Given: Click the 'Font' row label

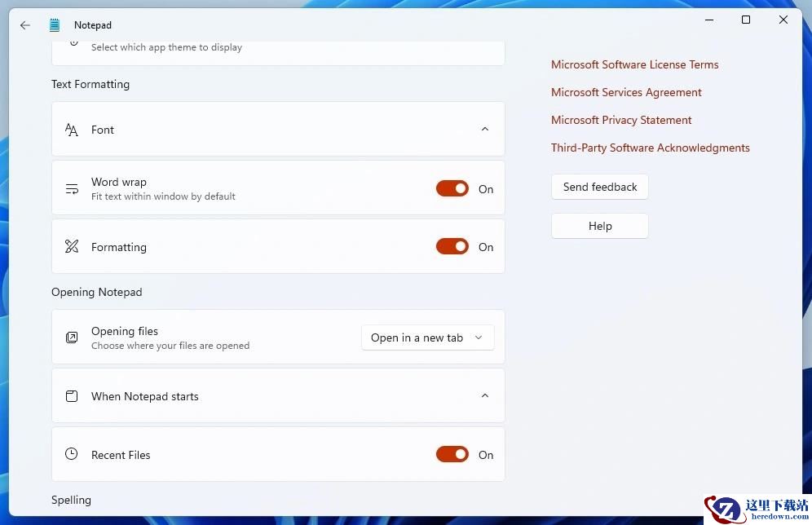Looking at the screenshot, I should [x=103, y=130].
